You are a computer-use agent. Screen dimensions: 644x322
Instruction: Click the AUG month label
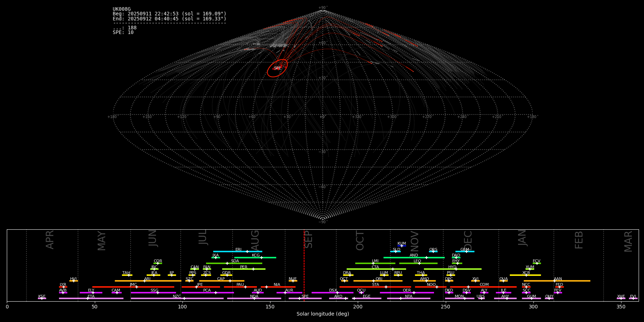255,240
